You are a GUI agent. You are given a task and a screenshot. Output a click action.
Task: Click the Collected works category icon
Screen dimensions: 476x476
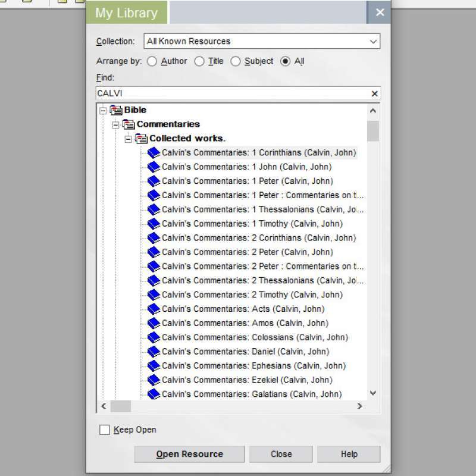[x=140, y=139]
